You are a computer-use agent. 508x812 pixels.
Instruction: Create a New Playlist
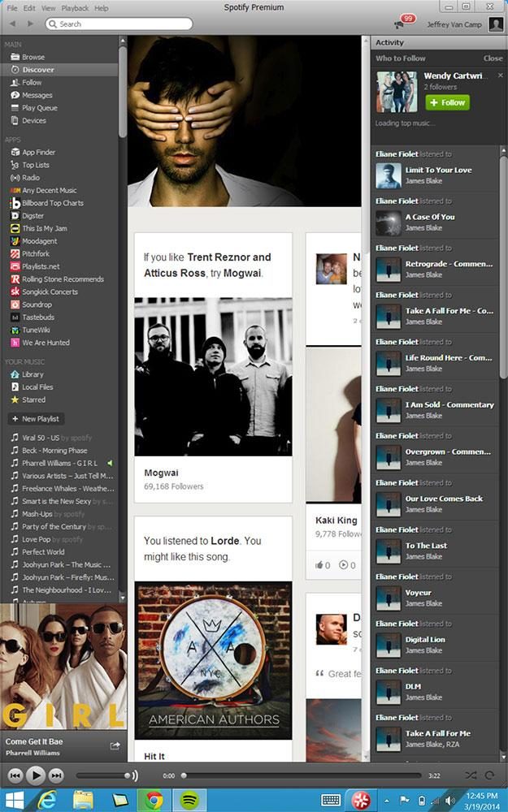[x=36, y=418]
